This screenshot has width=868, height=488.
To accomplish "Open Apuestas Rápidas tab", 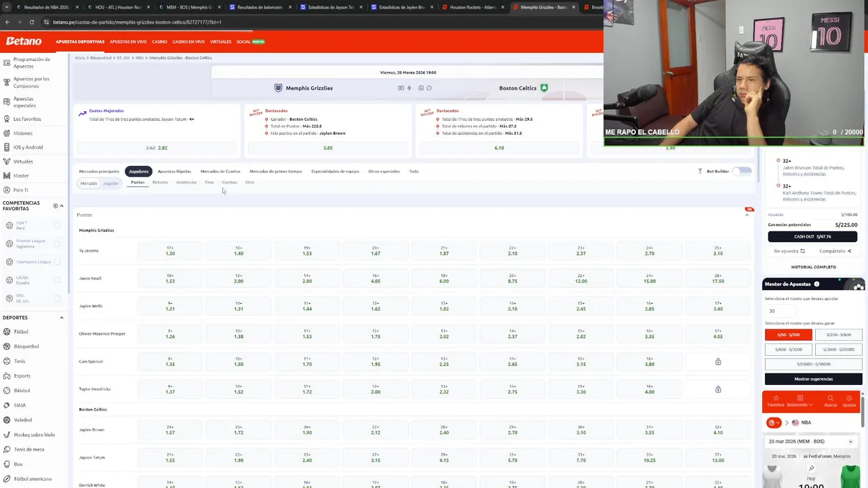I will pos(174,171).
